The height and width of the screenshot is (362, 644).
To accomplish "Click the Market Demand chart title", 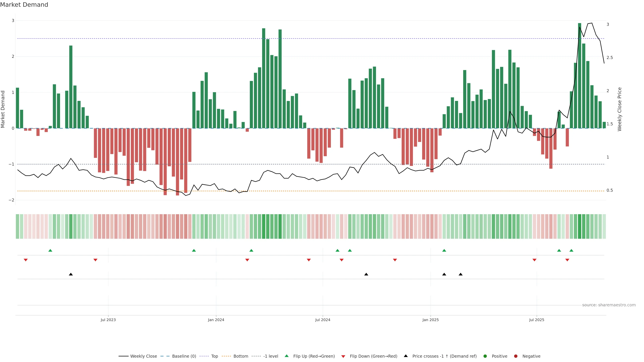I will tap(24, 5).
